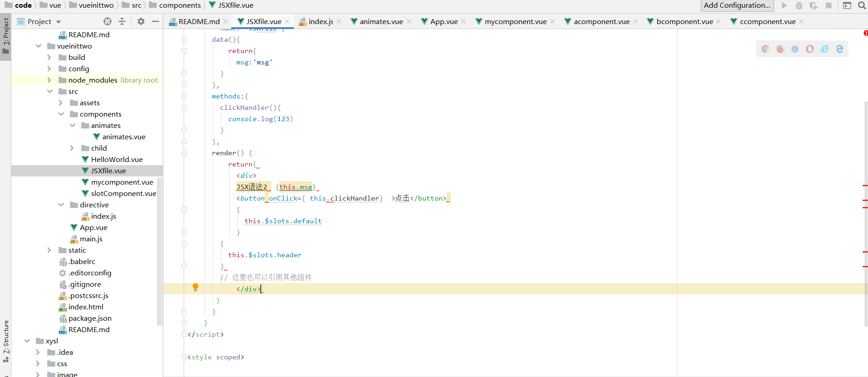
Task: Hide the Project panel with minus icon
Action: pos(156,21)
